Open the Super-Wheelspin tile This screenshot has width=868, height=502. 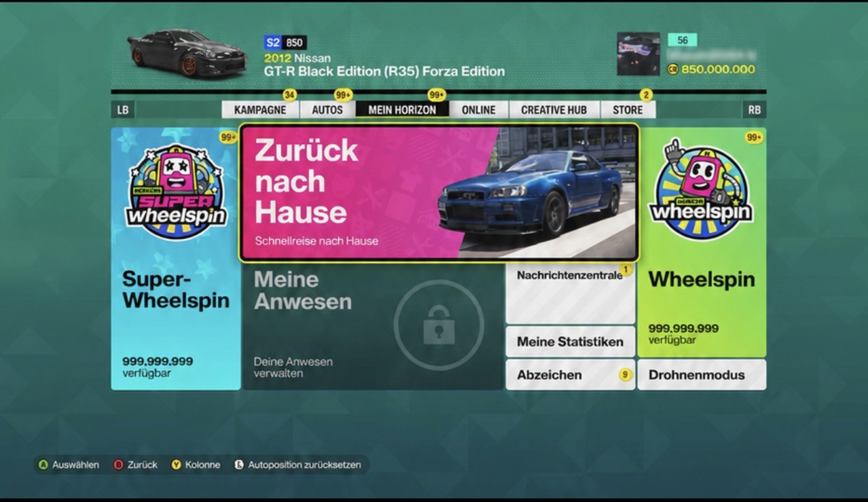point(176,259)
